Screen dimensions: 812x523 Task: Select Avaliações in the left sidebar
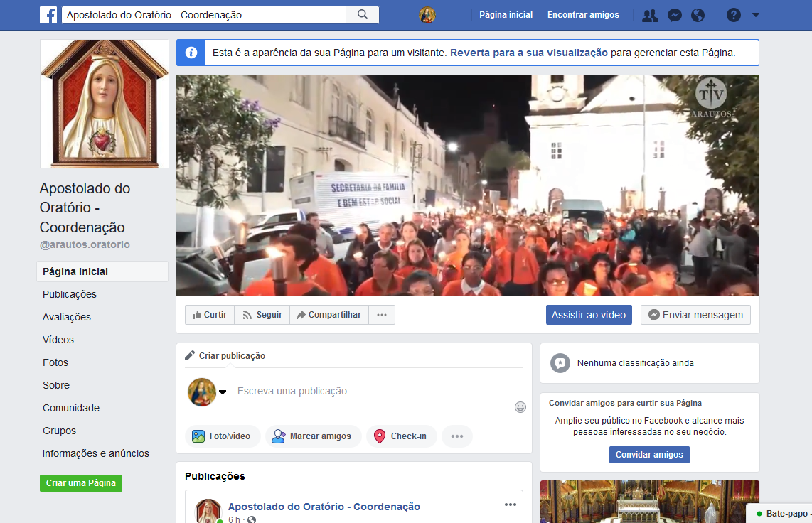pyautogui.click(x=67, y=317)
